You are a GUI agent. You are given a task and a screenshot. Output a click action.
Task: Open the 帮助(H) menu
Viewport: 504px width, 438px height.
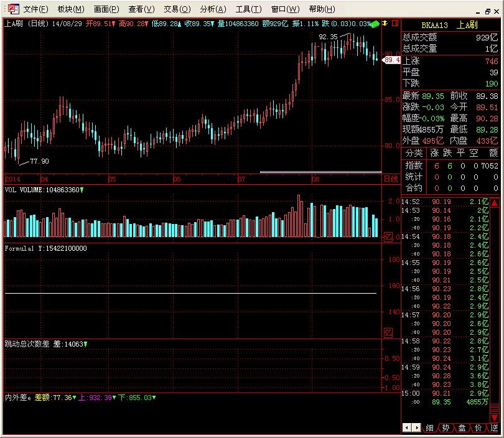point(322,9)
